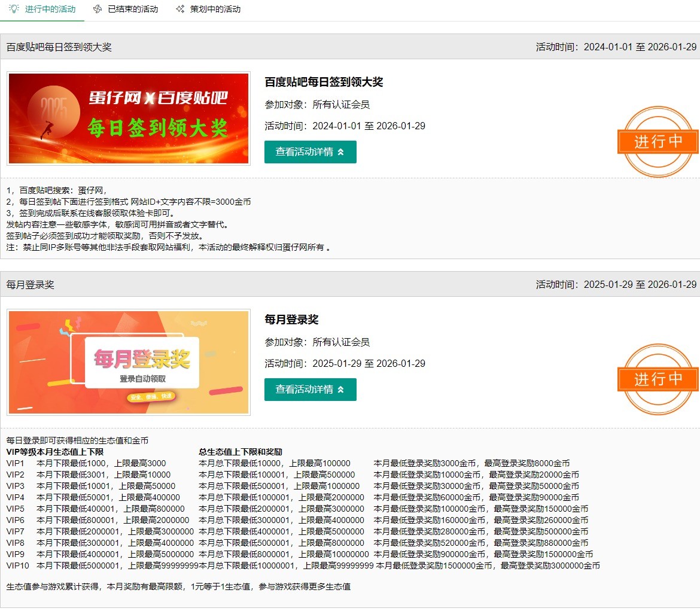Open the 已结束的活动 tab

pyautogui.click(x=133, y=9)
